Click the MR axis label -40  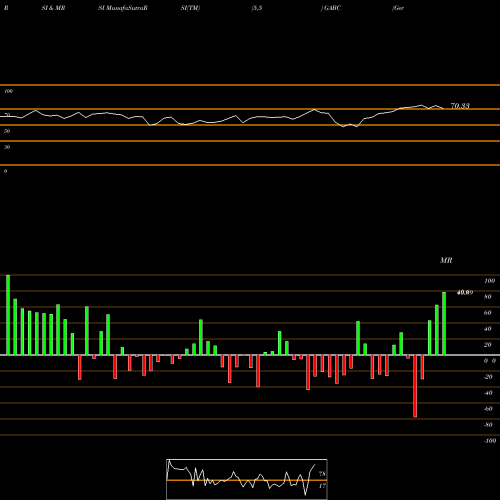click(x=488, y=393)
